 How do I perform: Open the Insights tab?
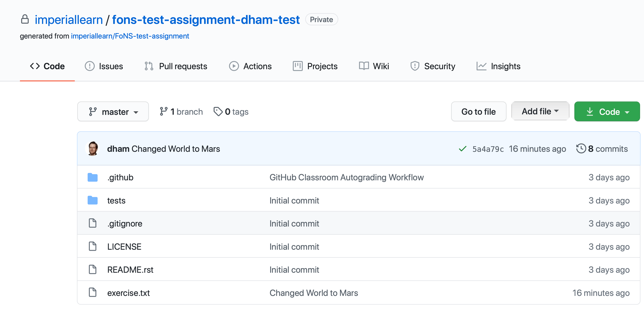pyautogui.click(x=498, y=66)
